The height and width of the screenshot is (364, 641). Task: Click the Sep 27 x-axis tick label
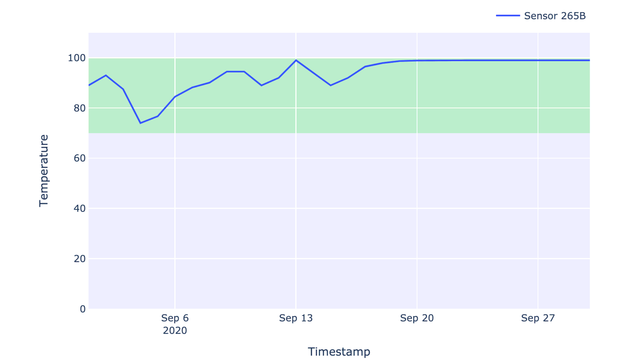(538, 318)
